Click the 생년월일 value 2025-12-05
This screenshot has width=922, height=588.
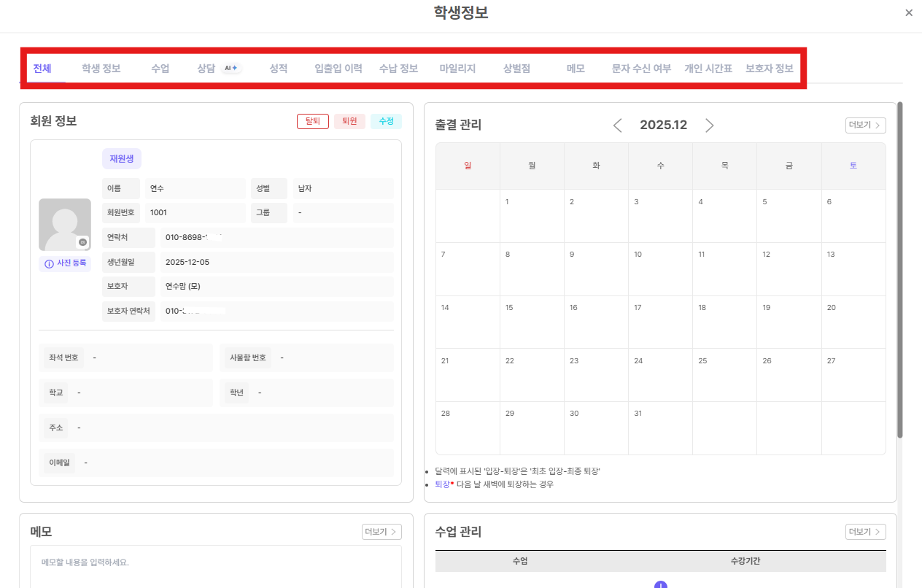coord(277,262)
